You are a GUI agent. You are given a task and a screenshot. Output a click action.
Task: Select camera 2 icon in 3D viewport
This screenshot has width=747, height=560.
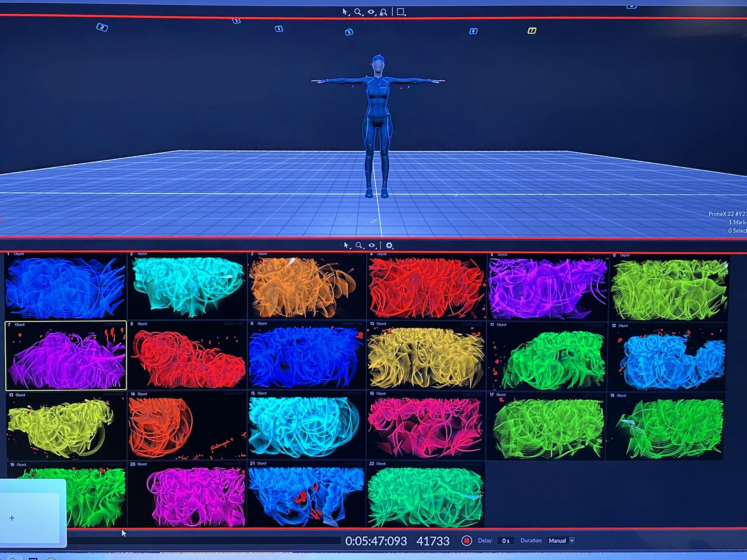[x=102, y=27]
